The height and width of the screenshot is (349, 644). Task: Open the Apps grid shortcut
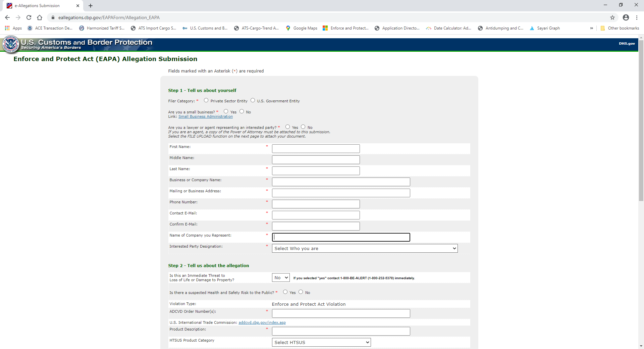click(x=13, y=28)
